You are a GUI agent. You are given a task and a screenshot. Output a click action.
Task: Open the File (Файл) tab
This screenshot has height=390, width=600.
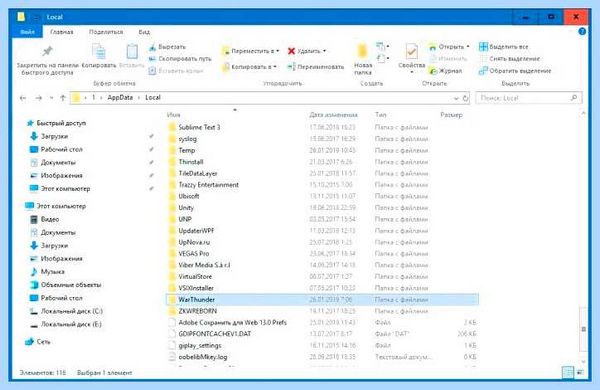point(27,32)
